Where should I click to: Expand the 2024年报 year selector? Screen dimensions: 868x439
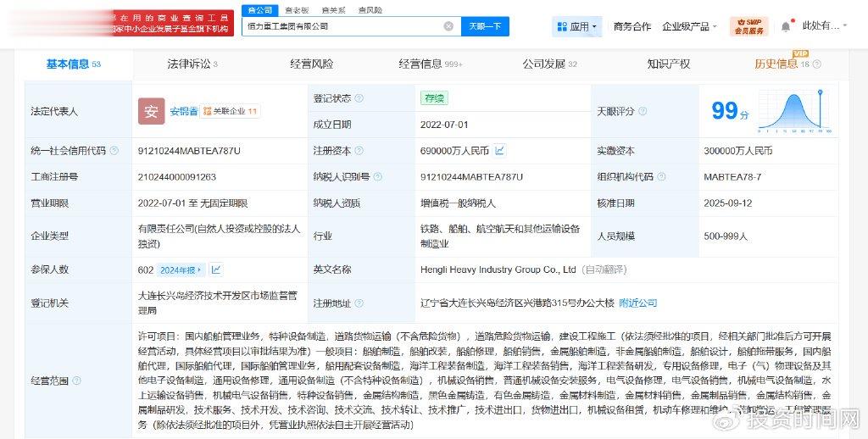[181, 270]
